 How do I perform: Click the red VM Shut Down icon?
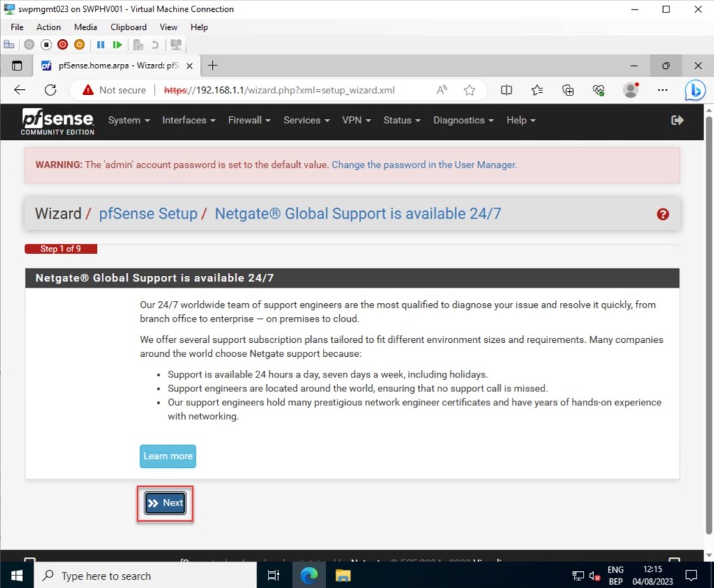tap(63, 45)
